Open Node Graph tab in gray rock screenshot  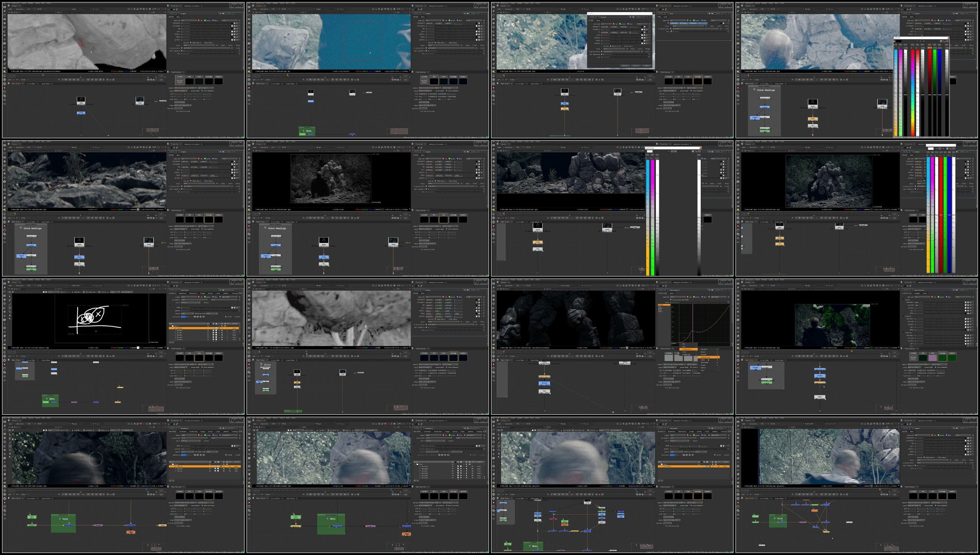pos(16,84)
